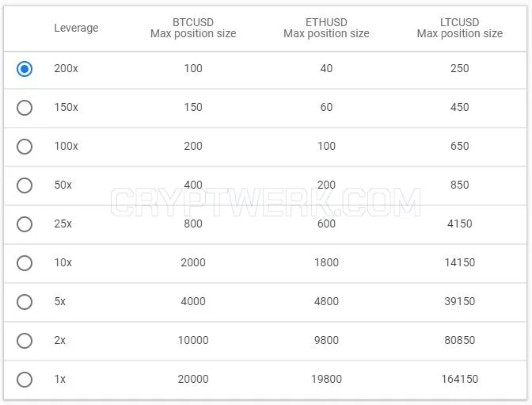Screen dimensions: 532x405
Task: Click the LTCUSD value 39150
Action: (460, 301)
